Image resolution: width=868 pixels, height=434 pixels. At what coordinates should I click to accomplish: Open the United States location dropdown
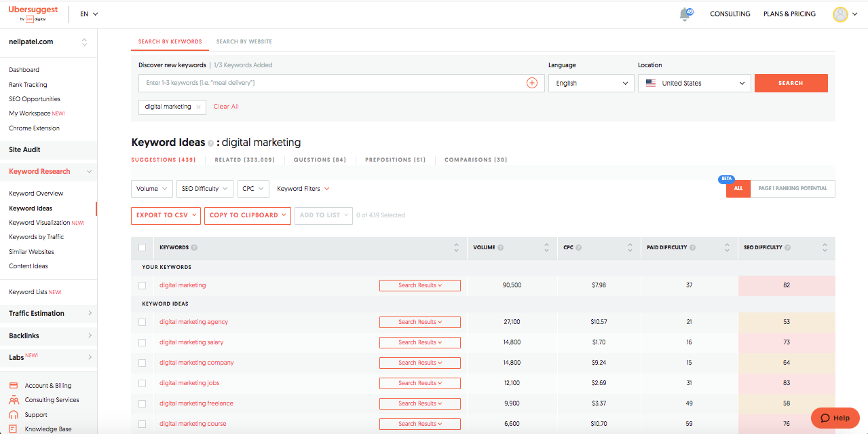click(694, 83)
